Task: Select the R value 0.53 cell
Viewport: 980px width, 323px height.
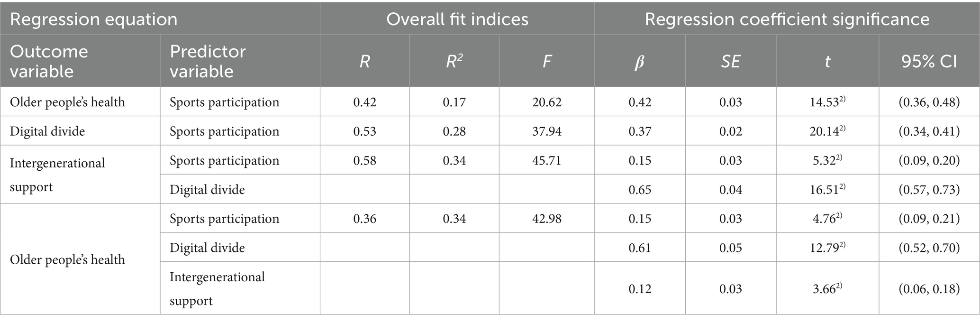Action: point(364,131)
